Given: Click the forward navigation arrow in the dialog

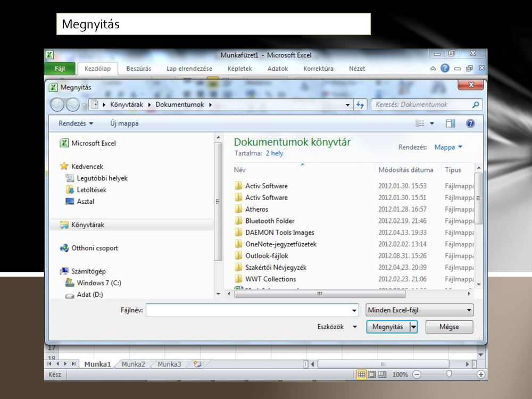Looking at the screenshot, I should point(72,105).
